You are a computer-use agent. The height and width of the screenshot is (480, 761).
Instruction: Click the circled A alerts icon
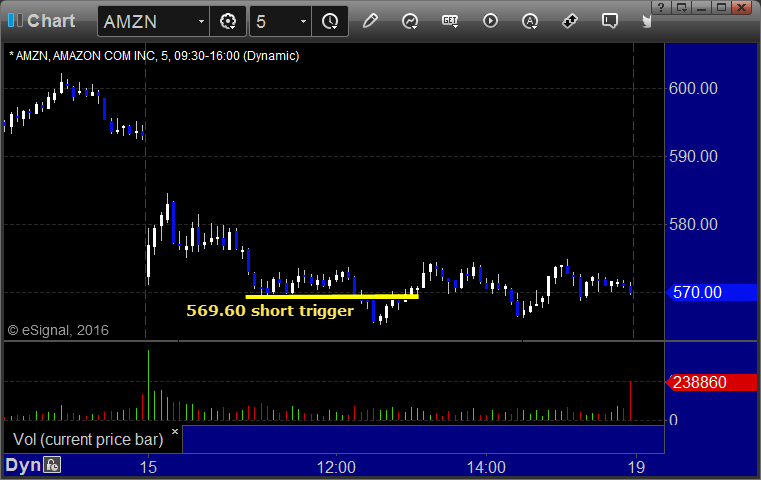tap(530, 21)
